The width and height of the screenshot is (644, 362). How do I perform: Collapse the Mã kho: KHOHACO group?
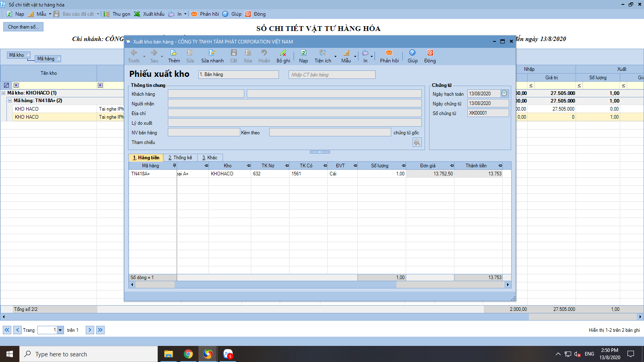[4, 93]
